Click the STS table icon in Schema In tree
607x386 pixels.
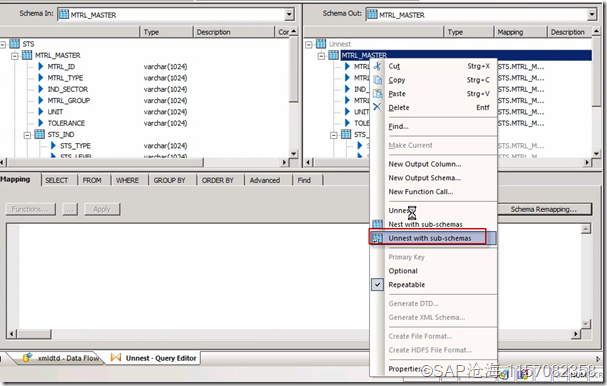point(15,44)
